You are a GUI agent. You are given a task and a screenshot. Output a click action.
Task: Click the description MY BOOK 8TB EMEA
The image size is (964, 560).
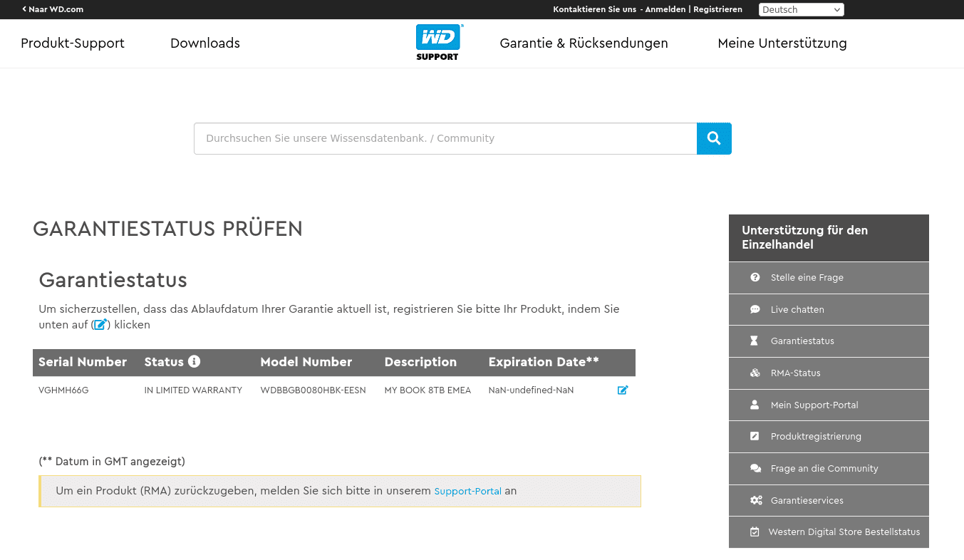tap(427, 390)
